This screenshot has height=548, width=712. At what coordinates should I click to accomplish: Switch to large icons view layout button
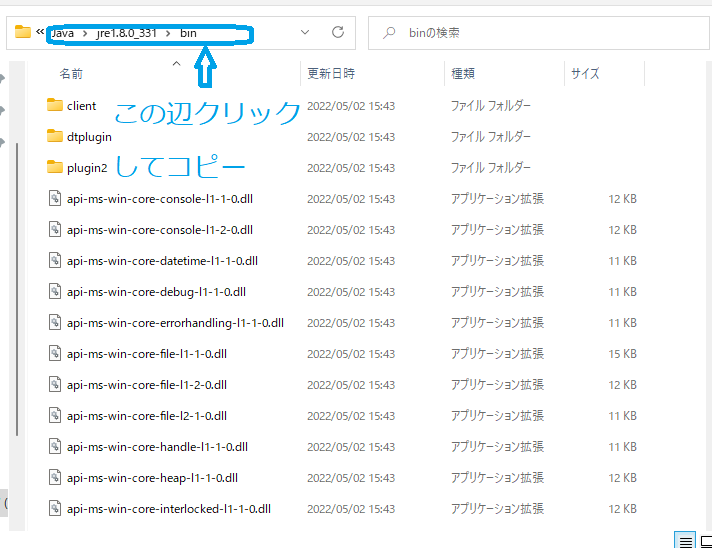tap(706, 540)
